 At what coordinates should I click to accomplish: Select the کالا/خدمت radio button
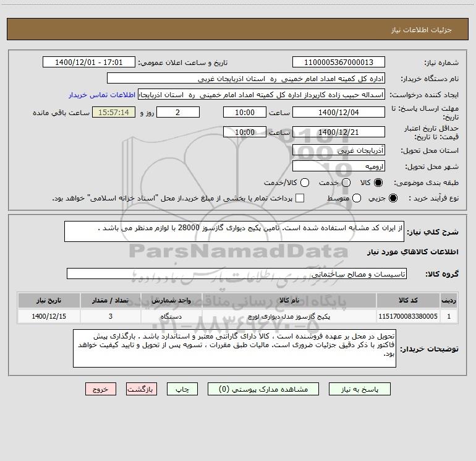point(305,183)
